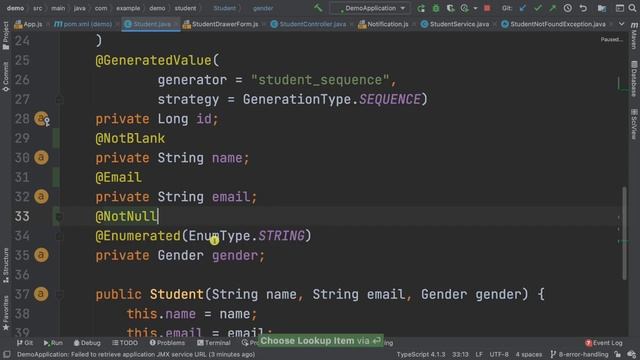Click the 'student' breadcrumb in navigation bar
The width and height of the screenshot is (640, 360).
coord(185,8)
